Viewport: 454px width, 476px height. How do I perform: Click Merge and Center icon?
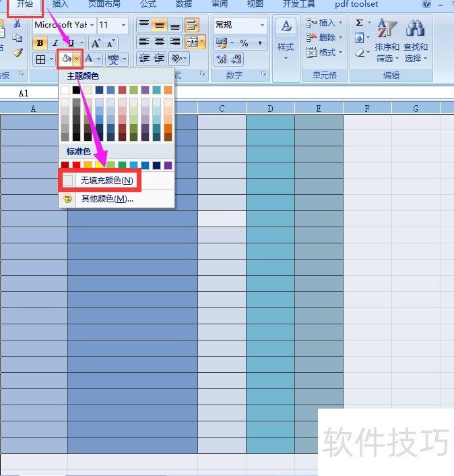click(192, 42)
